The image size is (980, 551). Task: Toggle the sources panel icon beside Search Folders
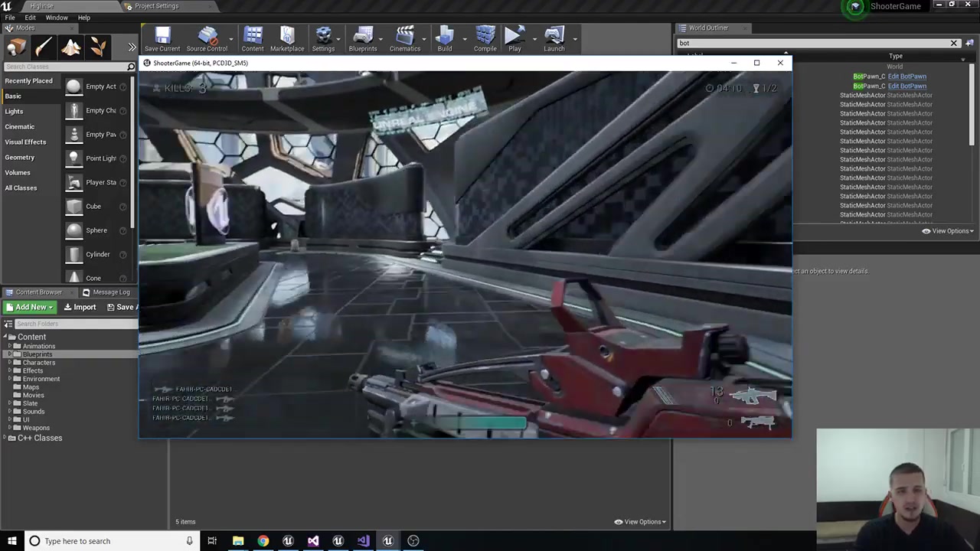[x=8, y=324]
